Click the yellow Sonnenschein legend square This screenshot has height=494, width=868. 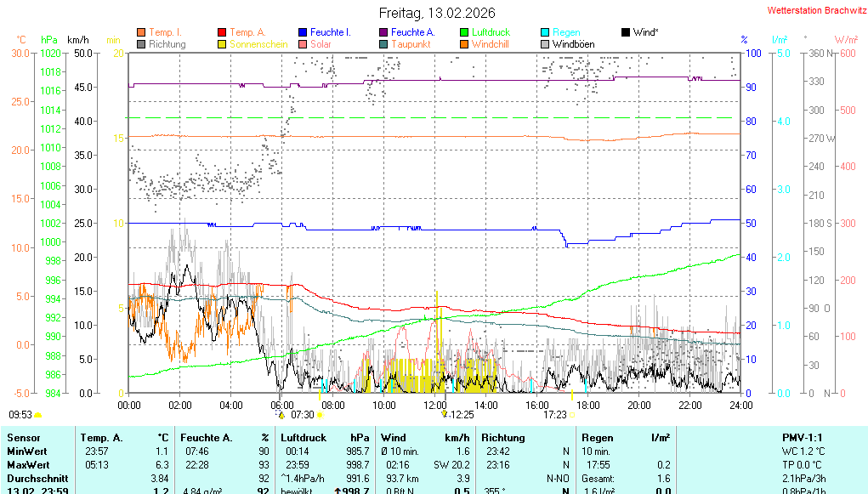point(223,43)
